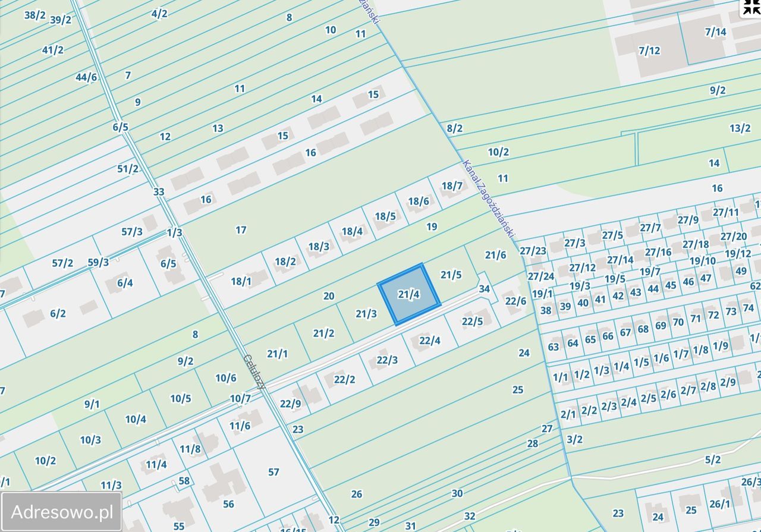This screenshot has width=761, height=532.
Task: Choose parcel 22/5 on the map
Action: 472,321
